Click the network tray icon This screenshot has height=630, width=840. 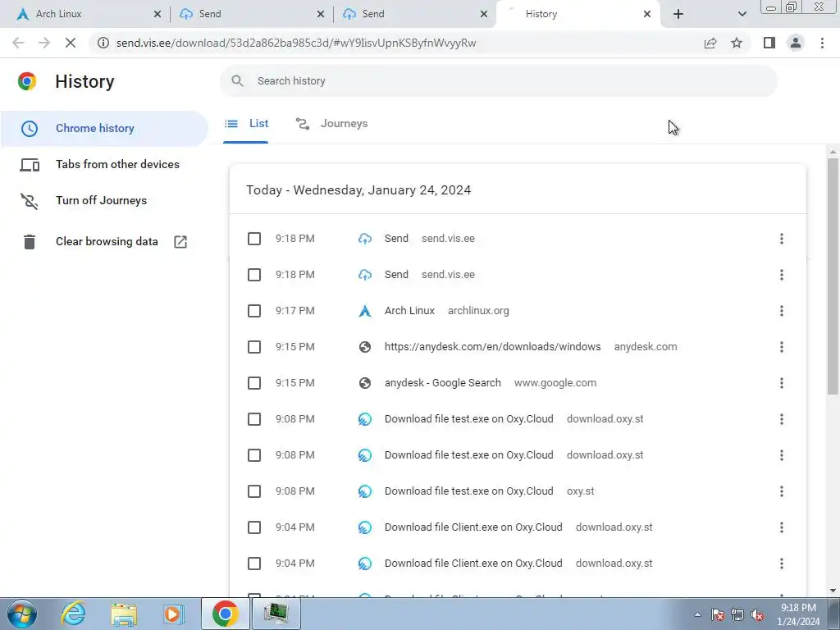(x=737, y=615)
